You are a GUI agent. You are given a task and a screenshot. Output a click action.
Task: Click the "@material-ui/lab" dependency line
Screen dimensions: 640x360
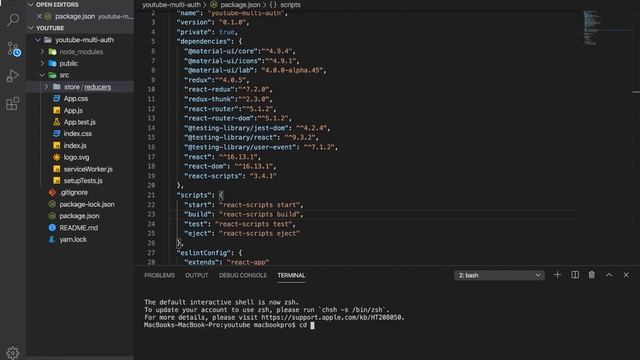tap(255, 70)
